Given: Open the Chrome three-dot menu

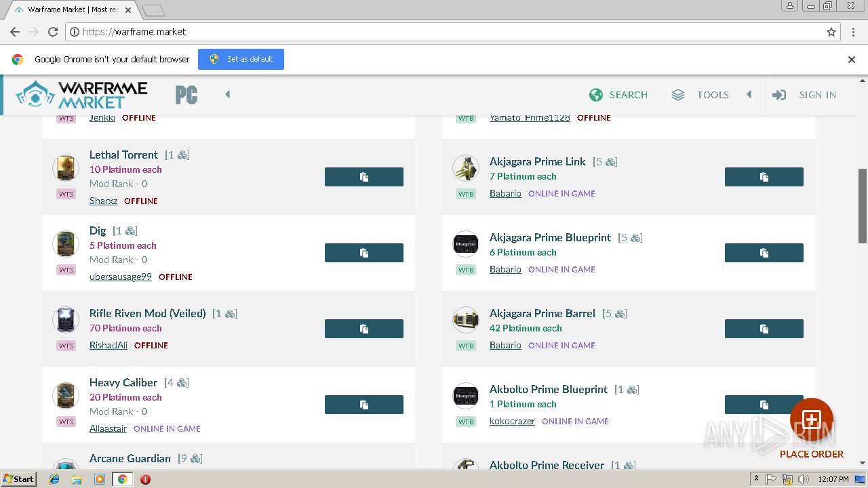Looking at the screenshot, I should [x=853, y=32].
